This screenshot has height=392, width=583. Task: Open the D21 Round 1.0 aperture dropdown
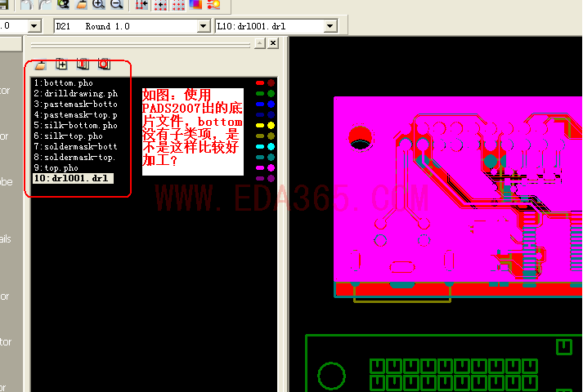[203, 26]
